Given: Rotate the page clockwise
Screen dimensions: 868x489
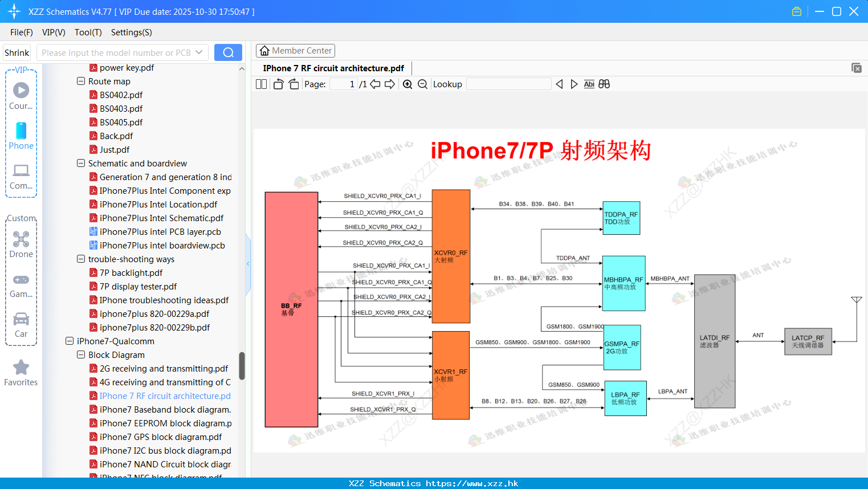Looking at the screenshot, I should click(x=294, y=84).
